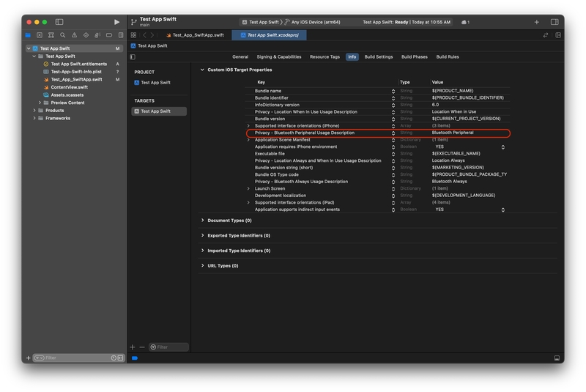
Task: Expand the Document Types section
Action: 203,221
